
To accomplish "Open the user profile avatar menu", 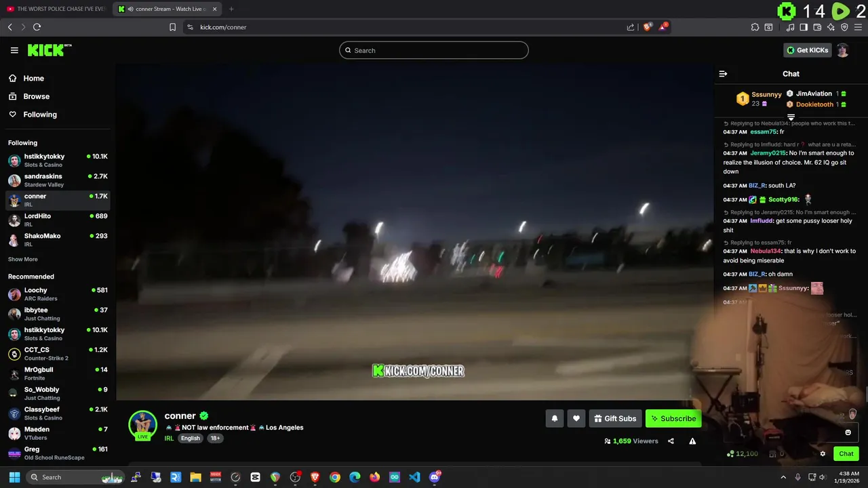I will pos(842,50).
